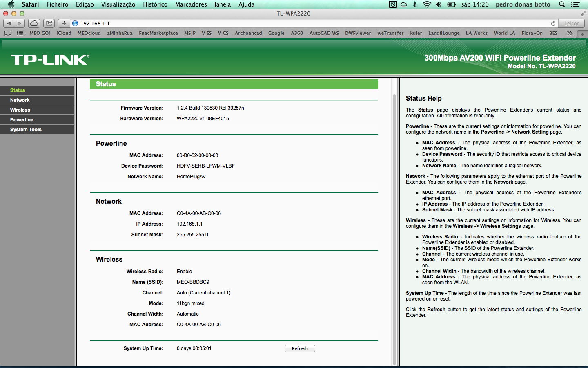Open the Notification Center list icon
The height and width of the screenshot is (368, 588).
click(575, 4)
